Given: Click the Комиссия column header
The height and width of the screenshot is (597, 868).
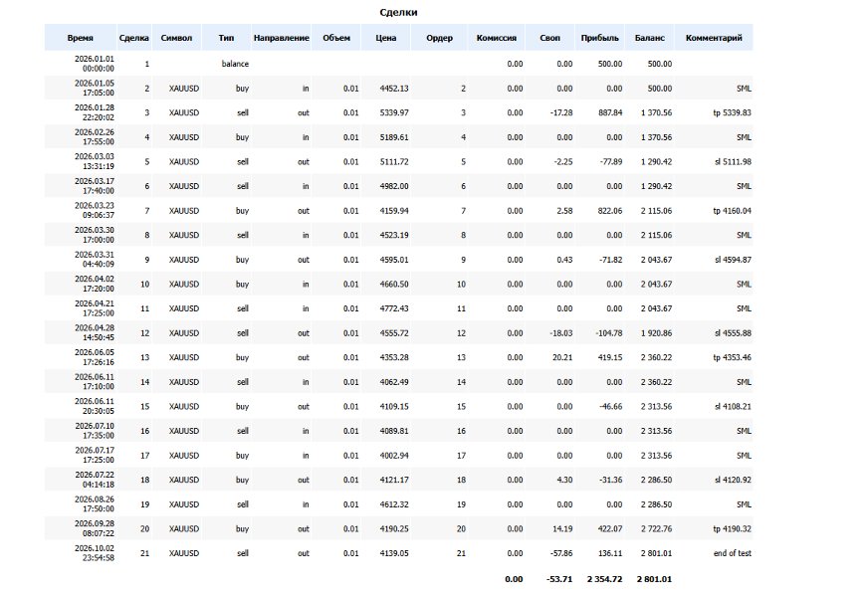Looking at the screenshot, I should 497,38.
